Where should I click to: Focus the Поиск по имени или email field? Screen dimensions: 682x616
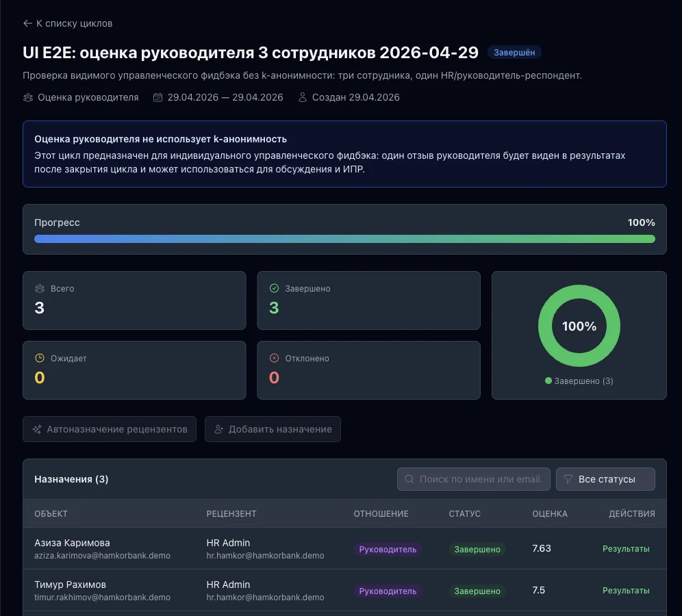474,479
